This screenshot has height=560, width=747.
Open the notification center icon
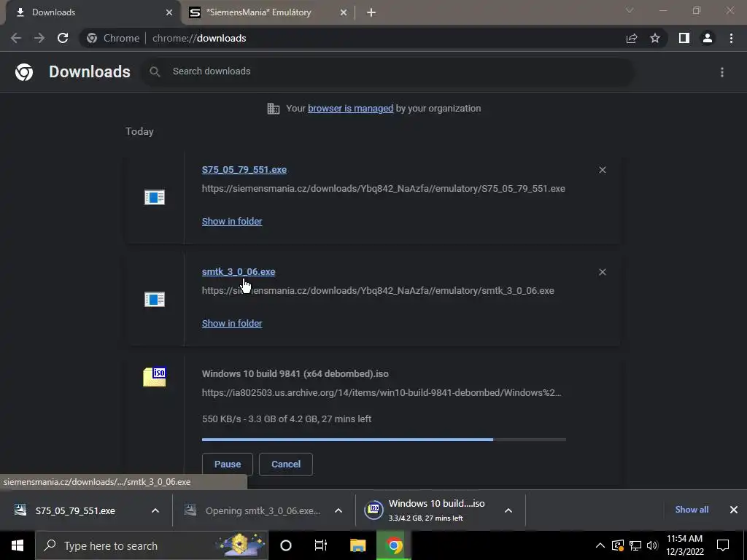pos(723,545)
